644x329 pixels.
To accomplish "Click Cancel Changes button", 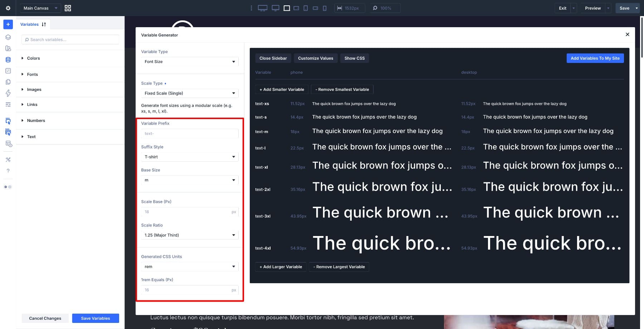I will tap(45, 318).
